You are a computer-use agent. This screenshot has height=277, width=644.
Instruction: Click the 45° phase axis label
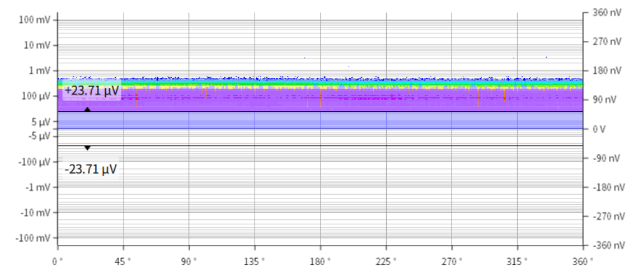124,259
